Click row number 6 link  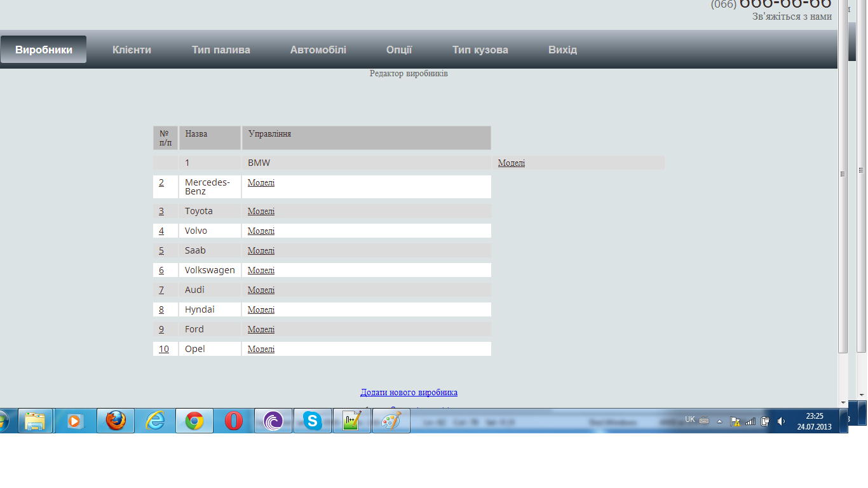pos(161,271)
